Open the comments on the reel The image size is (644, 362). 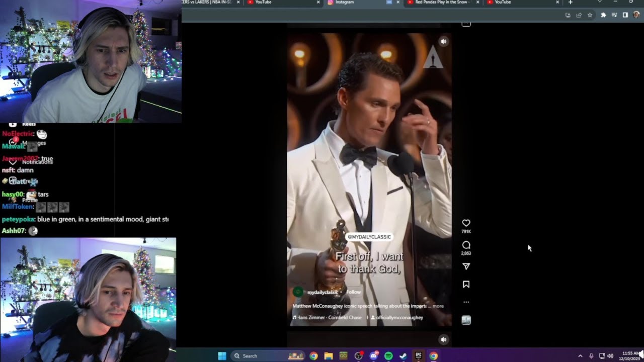(x=466, y=245)
